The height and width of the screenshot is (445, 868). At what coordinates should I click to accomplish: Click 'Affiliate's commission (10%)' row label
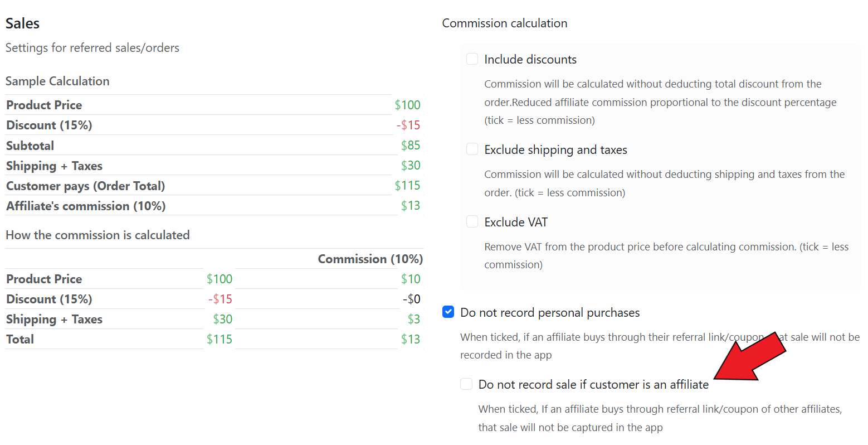86,206
